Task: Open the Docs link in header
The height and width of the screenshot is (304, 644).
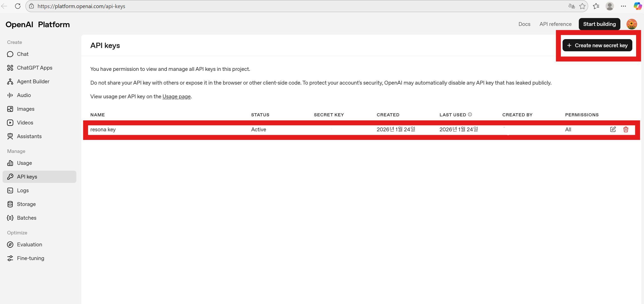Action: click(524, 24)
